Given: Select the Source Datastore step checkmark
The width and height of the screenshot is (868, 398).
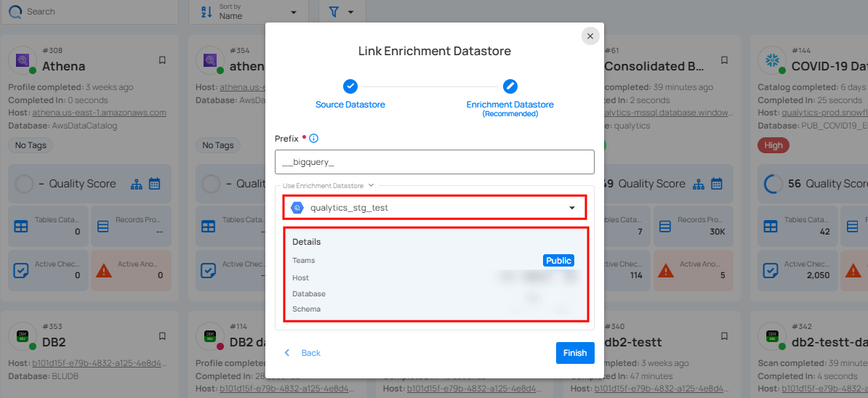Looking at the screenshot, I should pyautogui.click(x=350, y=86).
